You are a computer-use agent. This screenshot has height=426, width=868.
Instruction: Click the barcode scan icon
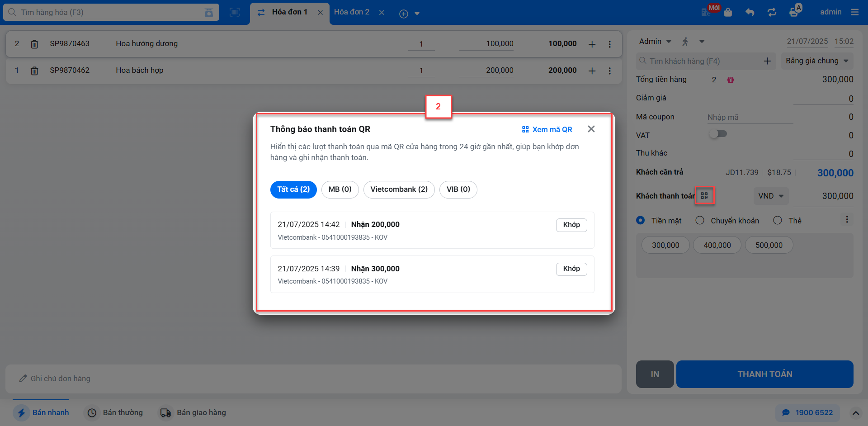pos(235,12)
